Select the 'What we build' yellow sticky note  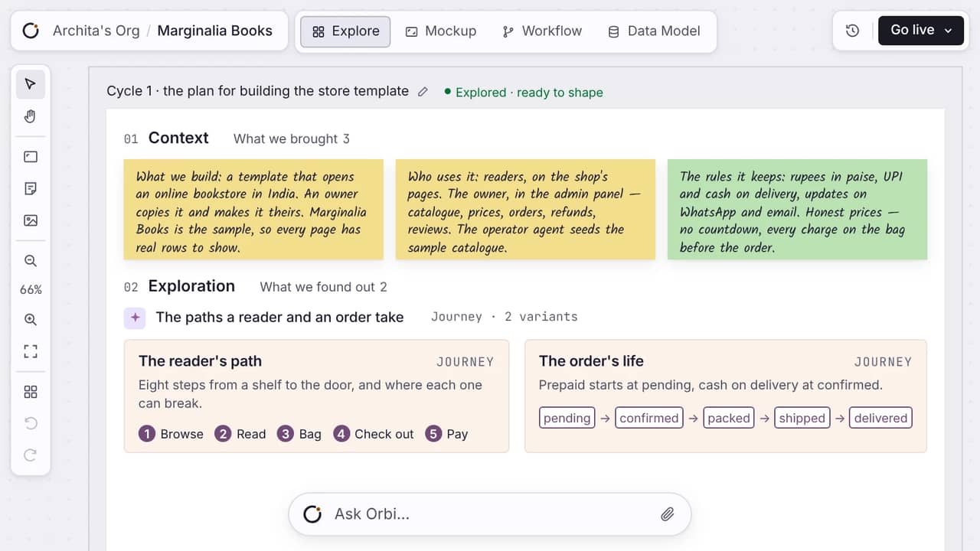253,209
